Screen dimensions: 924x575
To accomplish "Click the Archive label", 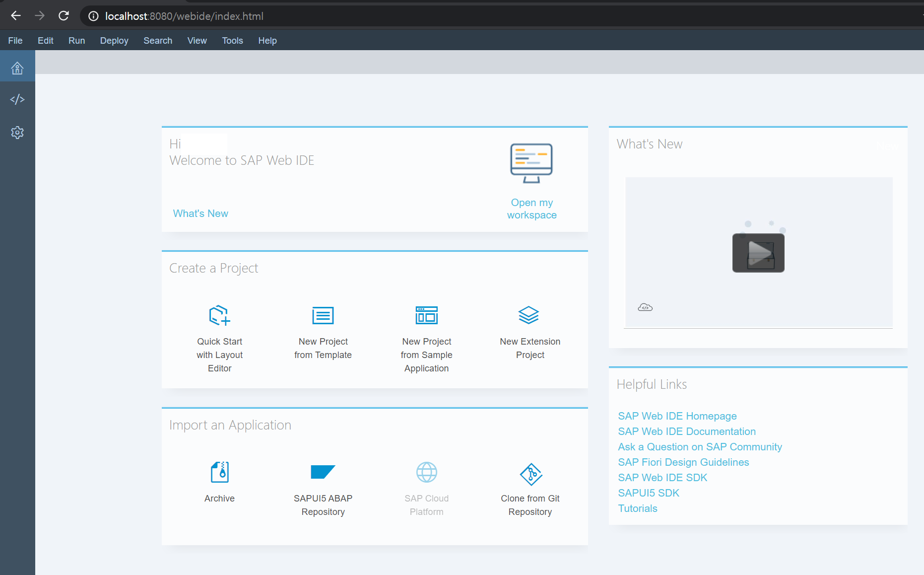I will (x=219, y=499).
